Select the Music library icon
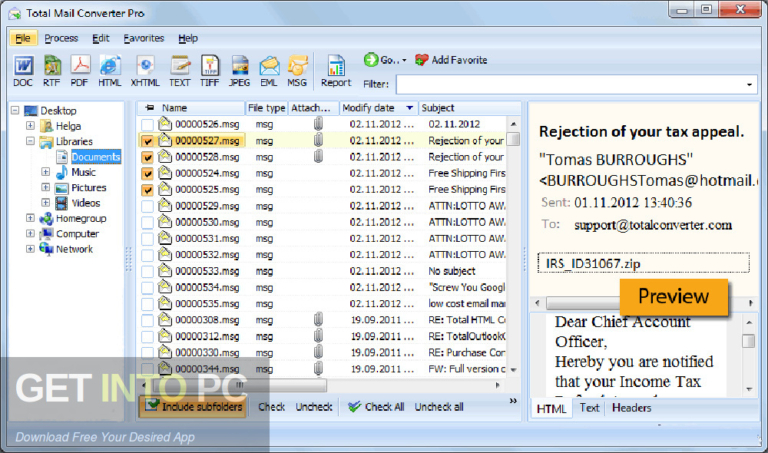Screen dimensions: 768x453 click(x=62, y=172)
